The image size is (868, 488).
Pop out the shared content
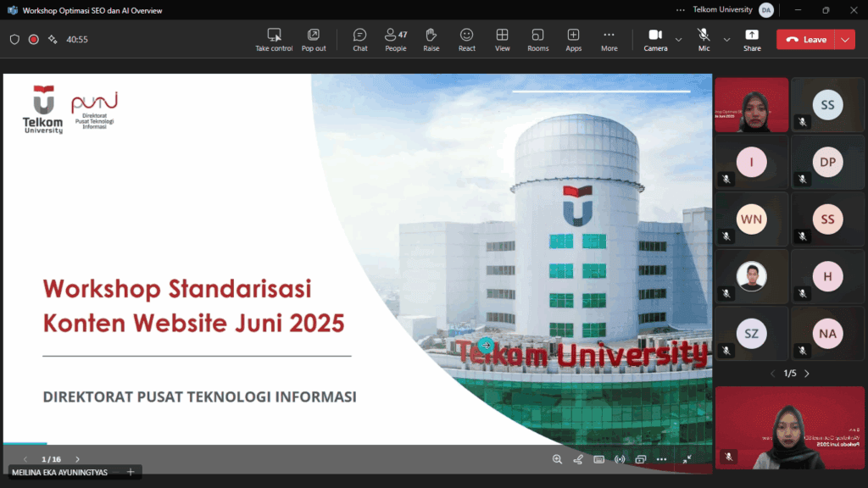coord(314,40)
